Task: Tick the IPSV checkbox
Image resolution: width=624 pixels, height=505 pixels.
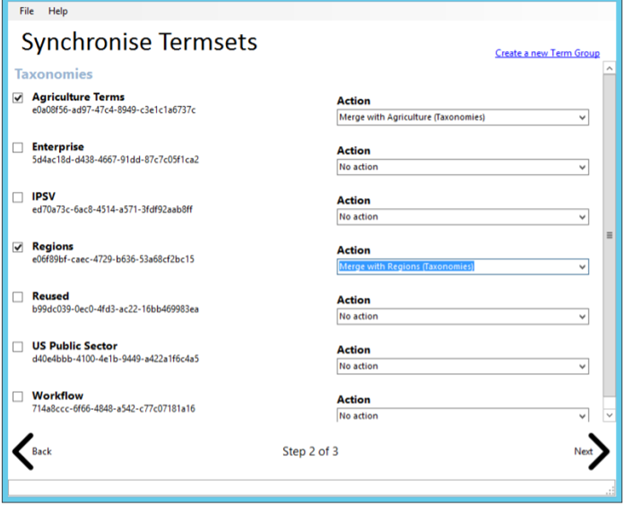Action: point(17,198)
